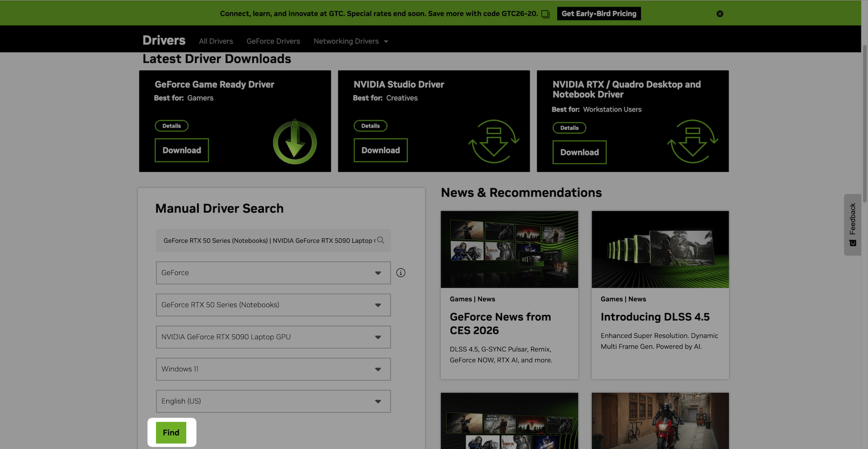The height and width of the screenshot is (449, 868).
Task: Dismiss the GTC banner with the X icon
Action: [720, 13]
